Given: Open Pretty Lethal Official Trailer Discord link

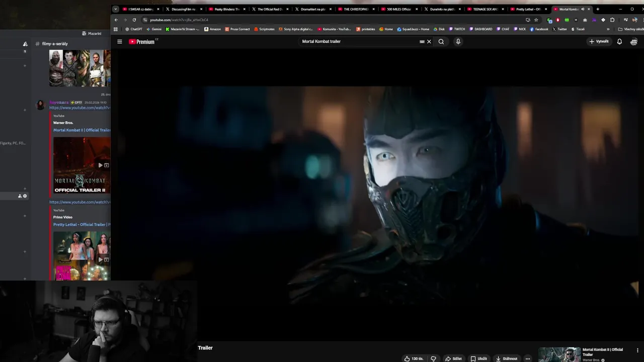Looking at the screenshot, I should [82, 225].
